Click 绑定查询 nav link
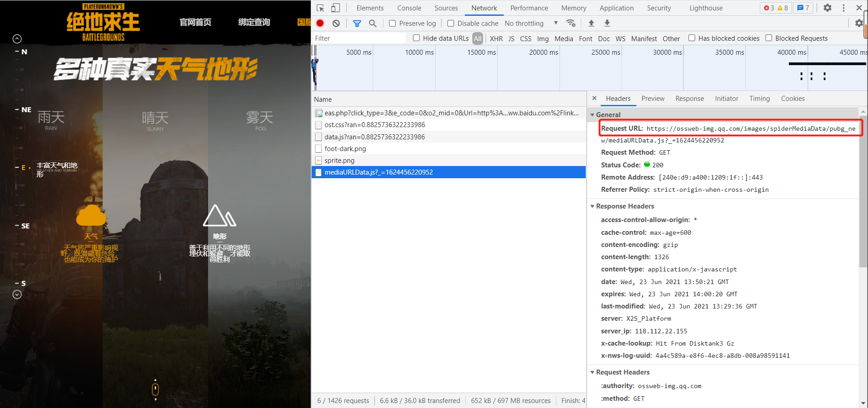 [x=254, y=22]
